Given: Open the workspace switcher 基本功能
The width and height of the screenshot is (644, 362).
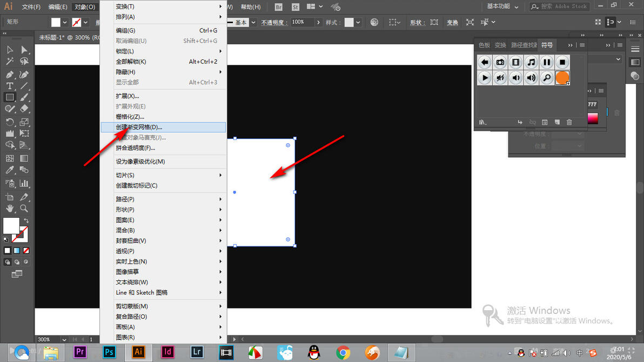Looking at the screenshot, I should (x=502, y=6).
